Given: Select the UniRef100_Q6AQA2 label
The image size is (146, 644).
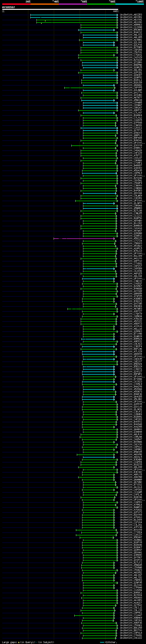Looking at the screenshot, I should point(131,85).
